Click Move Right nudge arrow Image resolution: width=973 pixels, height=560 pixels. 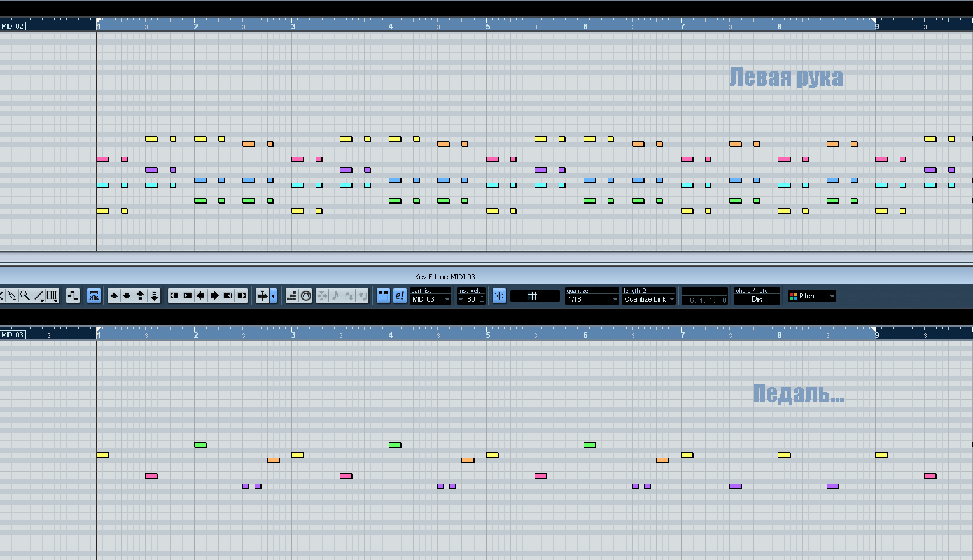pyautogui.click(x=214, y=296)
